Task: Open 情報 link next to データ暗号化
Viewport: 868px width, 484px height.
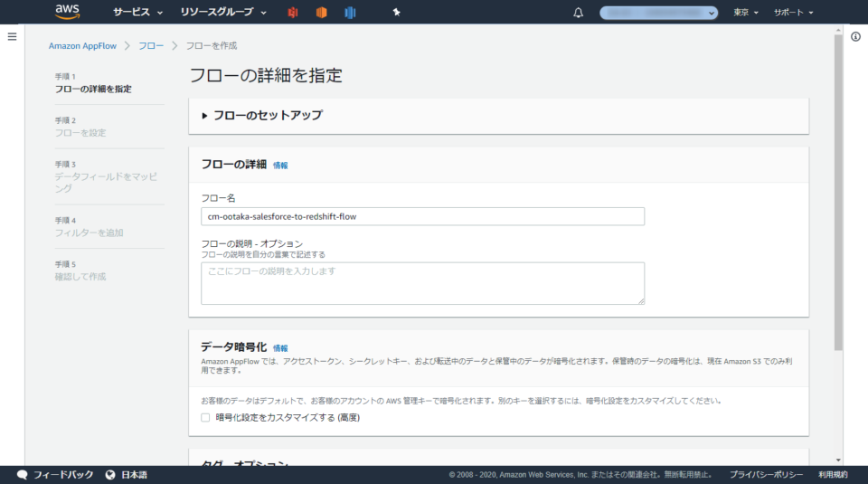Action: coord(280,347)
